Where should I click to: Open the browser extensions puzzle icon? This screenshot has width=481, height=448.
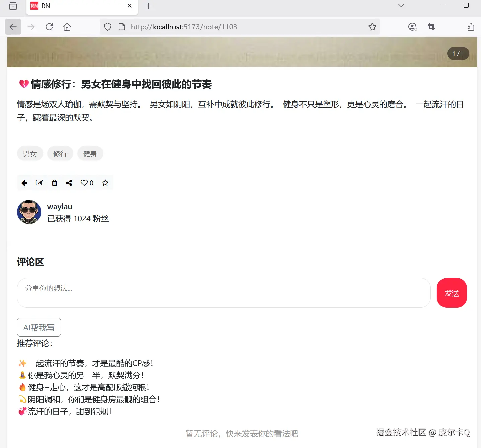[x=470, y=27]
